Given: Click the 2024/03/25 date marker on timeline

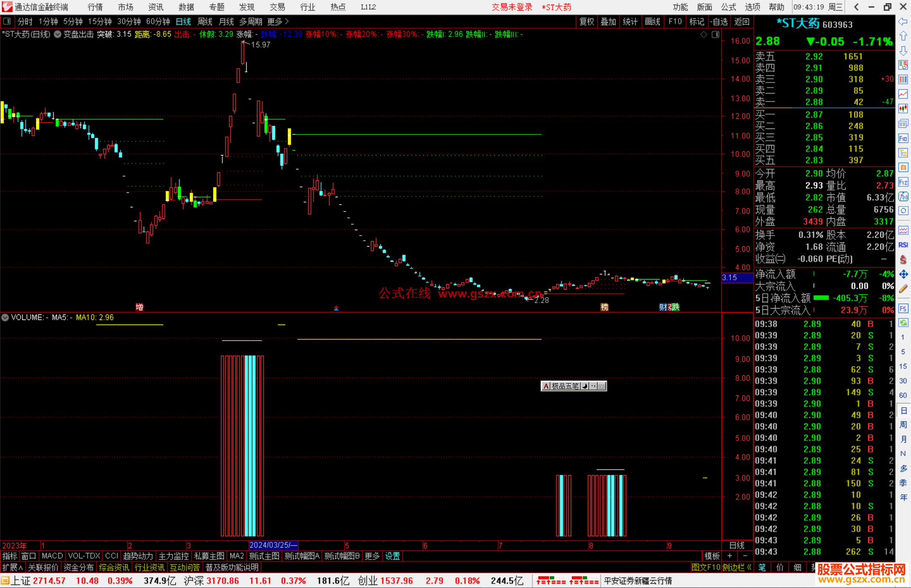Looking at the screenshot, I should point(273,545).
